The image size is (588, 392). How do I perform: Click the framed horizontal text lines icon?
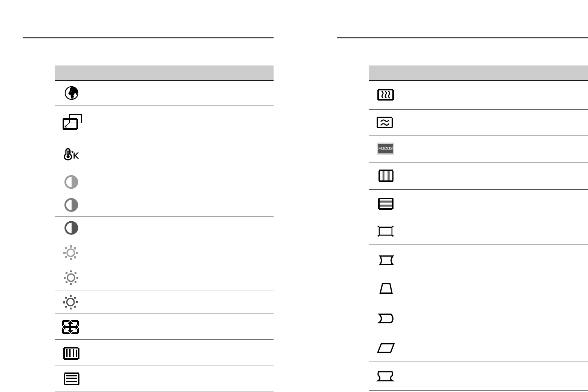71,378
